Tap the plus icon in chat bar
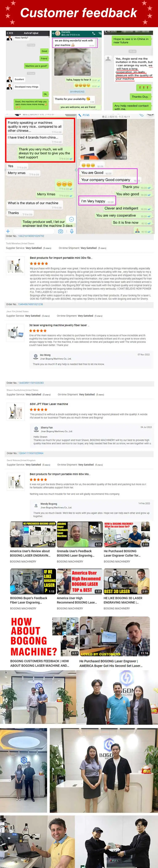158x868 pixels. pos(8,231)
